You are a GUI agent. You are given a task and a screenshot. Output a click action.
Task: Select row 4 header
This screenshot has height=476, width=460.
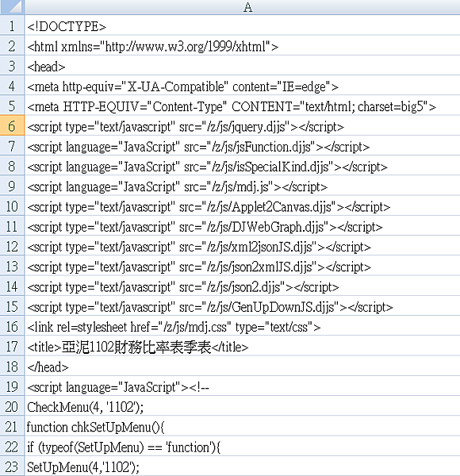pos(12,86)
